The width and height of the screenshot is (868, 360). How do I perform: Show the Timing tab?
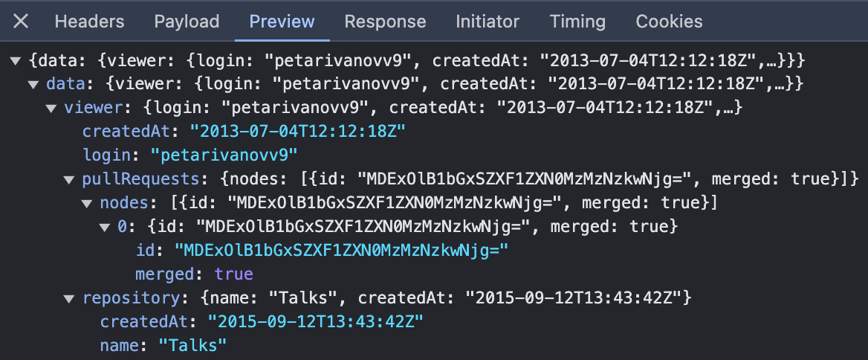click(x=577, y=22)
